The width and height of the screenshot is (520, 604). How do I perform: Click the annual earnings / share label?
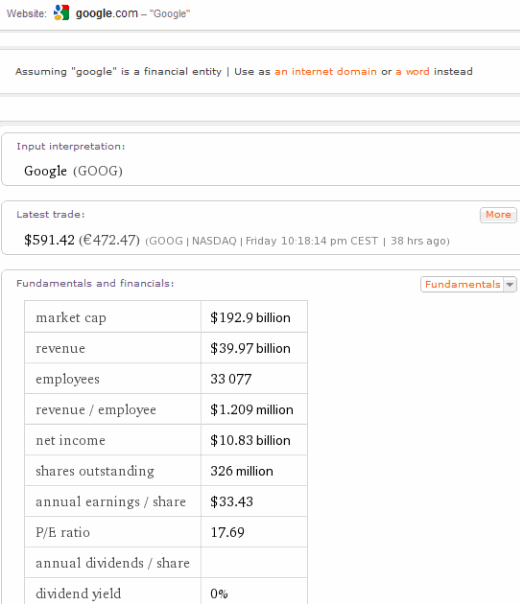point(111,502)
